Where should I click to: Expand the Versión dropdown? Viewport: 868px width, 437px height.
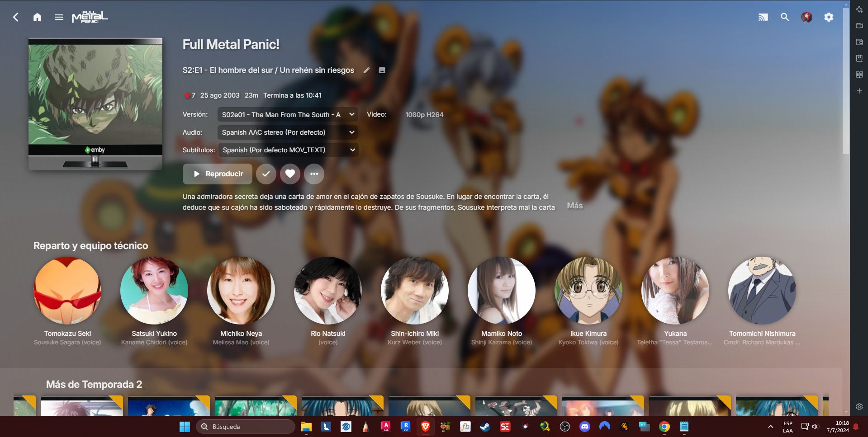pos(288,115)
